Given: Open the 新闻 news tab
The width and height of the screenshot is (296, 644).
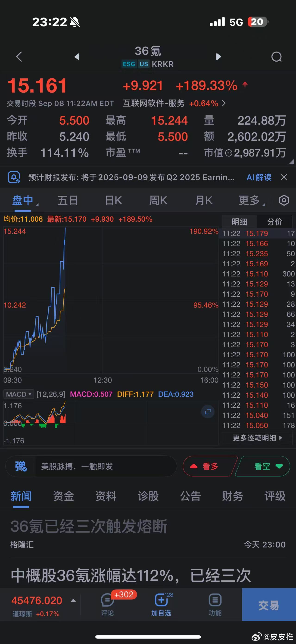Looking at the screenshot, I should click(21, 496).
